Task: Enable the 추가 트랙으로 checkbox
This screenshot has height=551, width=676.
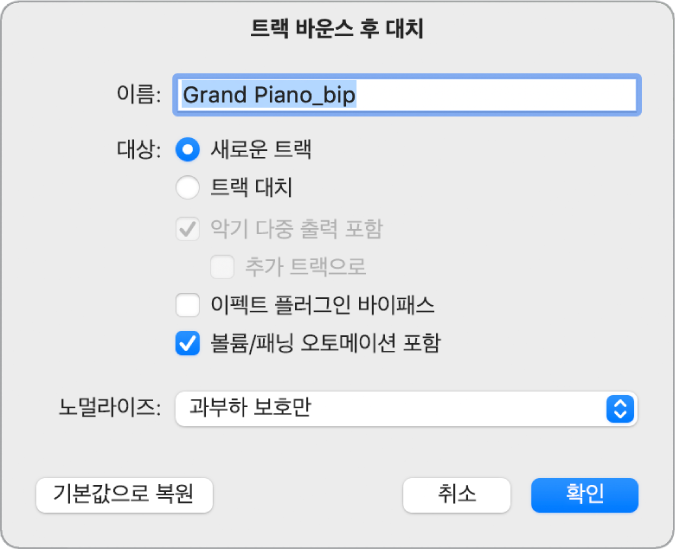Action: point(222,266)
